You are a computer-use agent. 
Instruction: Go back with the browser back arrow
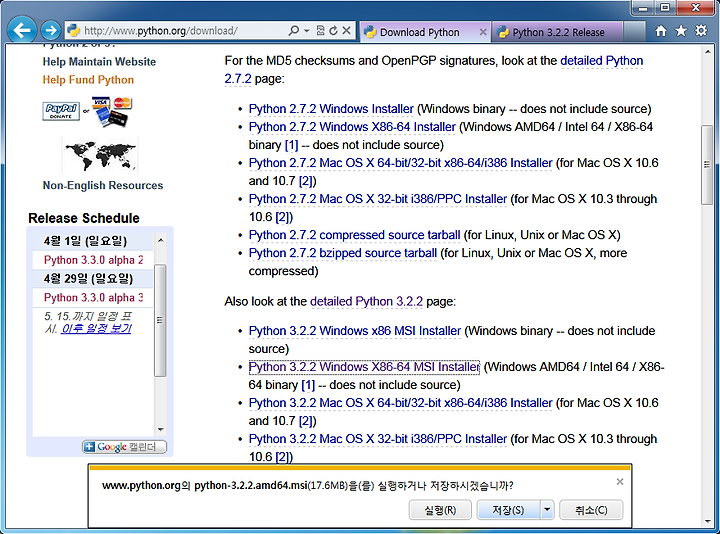(x=21, y=30)
